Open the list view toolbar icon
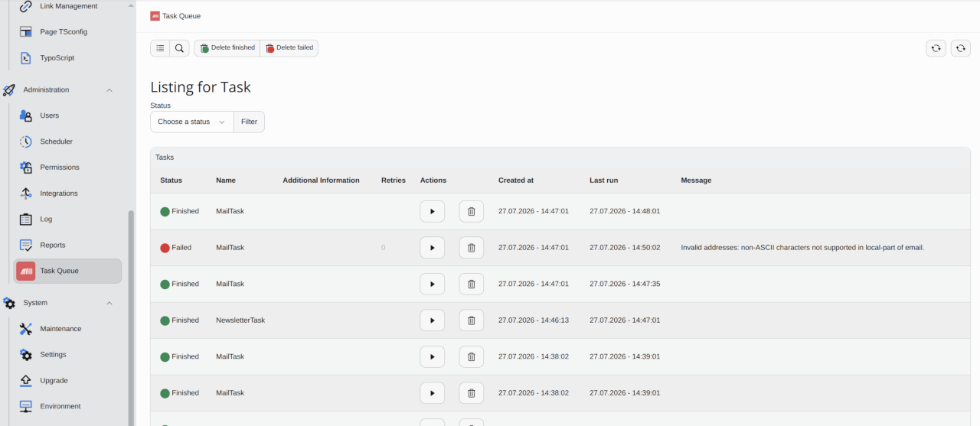Screen dimensions: 980x426 click(160, 48)
